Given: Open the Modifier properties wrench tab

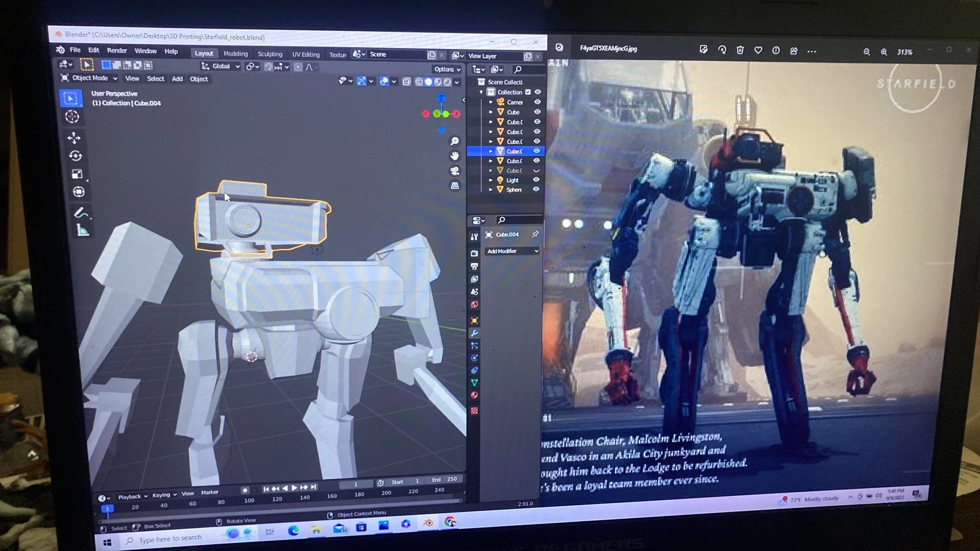Looking at the screenshot, I should coord(474,333).
